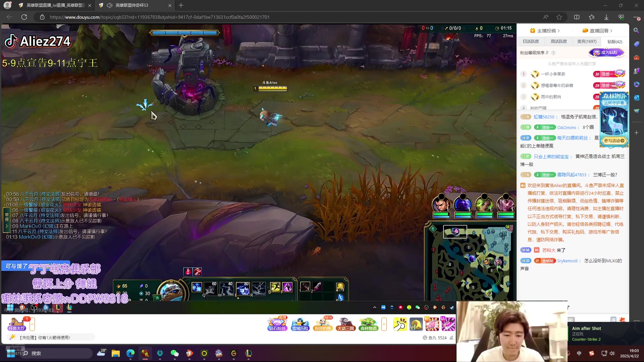Click 参与活动 on forest banner
Image resolution: width=644 pixels, height=362 pixels.
click(x=614, y=141)
